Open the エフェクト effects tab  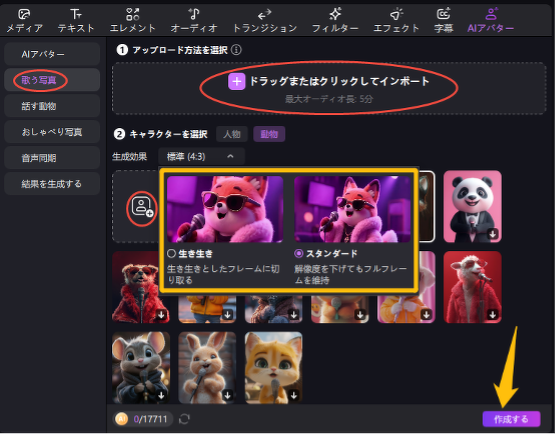coord(396,21)
